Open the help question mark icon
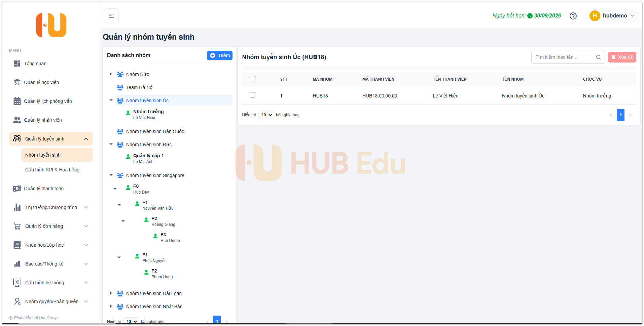 pyautogui.click(x=573, y=16)
